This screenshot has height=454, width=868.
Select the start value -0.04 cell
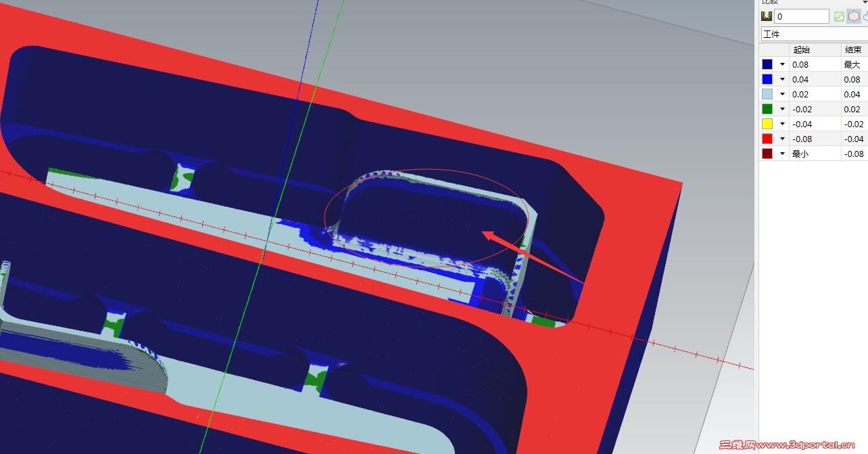[x=815, y=124]
